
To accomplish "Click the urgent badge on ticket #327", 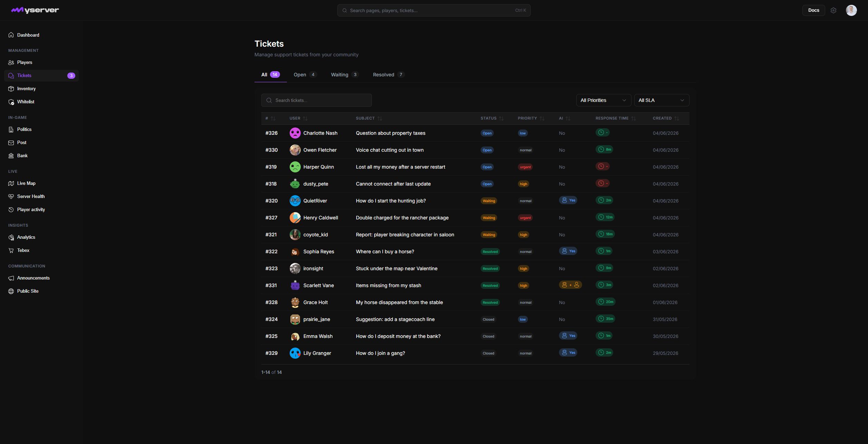I will (x=525, y=218).
